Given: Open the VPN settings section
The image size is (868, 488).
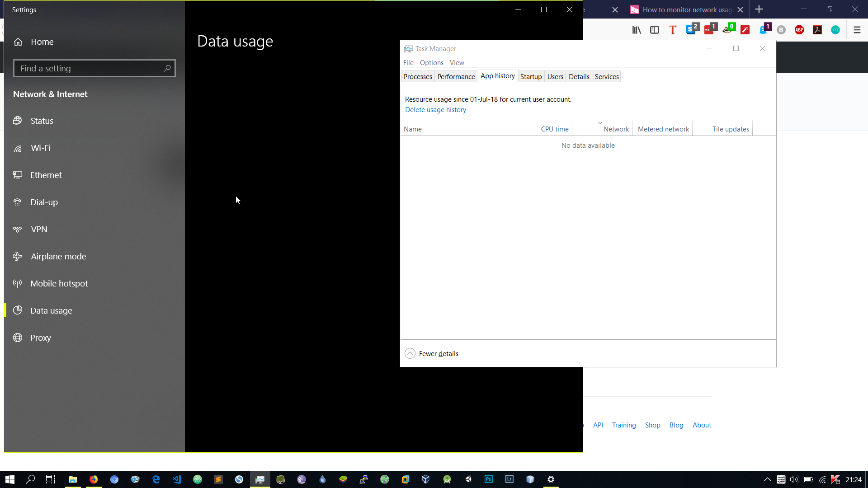Looking at the screenshot, I should [x=39, y=229].
